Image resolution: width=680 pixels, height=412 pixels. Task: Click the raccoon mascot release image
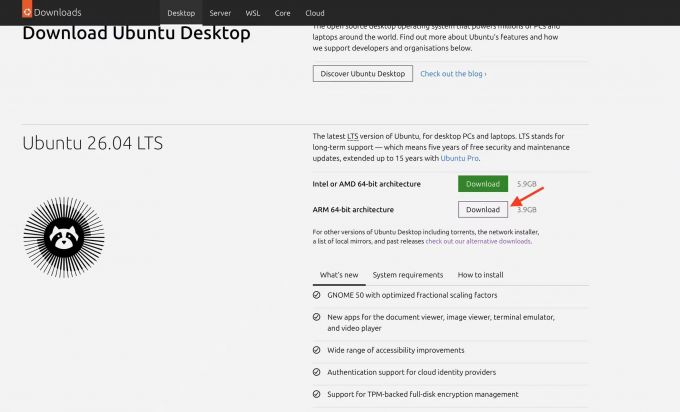64,237
